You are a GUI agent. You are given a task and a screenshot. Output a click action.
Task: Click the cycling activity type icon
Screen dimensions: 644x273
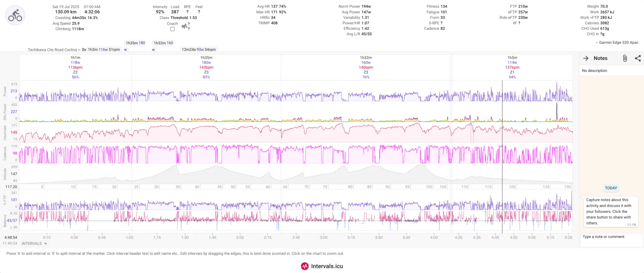coord(15,15)
